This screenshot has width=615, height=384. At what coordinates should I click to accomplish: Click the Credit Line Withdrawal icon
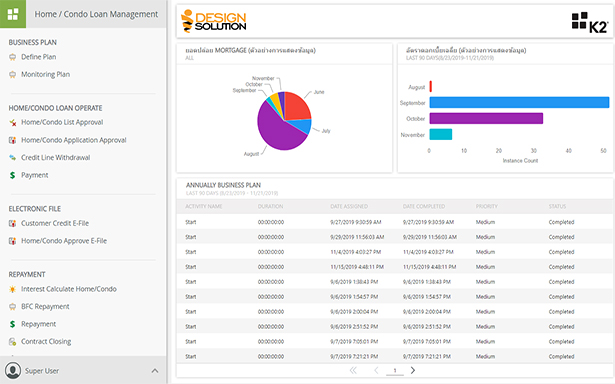13,158
